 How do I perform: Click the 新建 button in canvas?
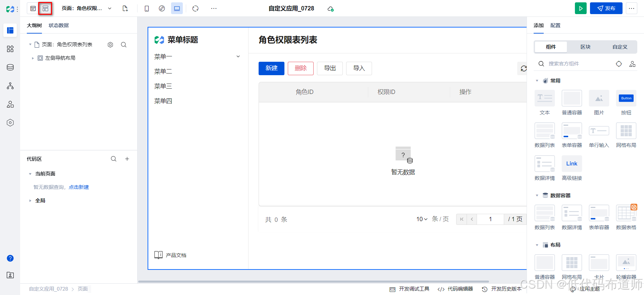click(271, 68)
